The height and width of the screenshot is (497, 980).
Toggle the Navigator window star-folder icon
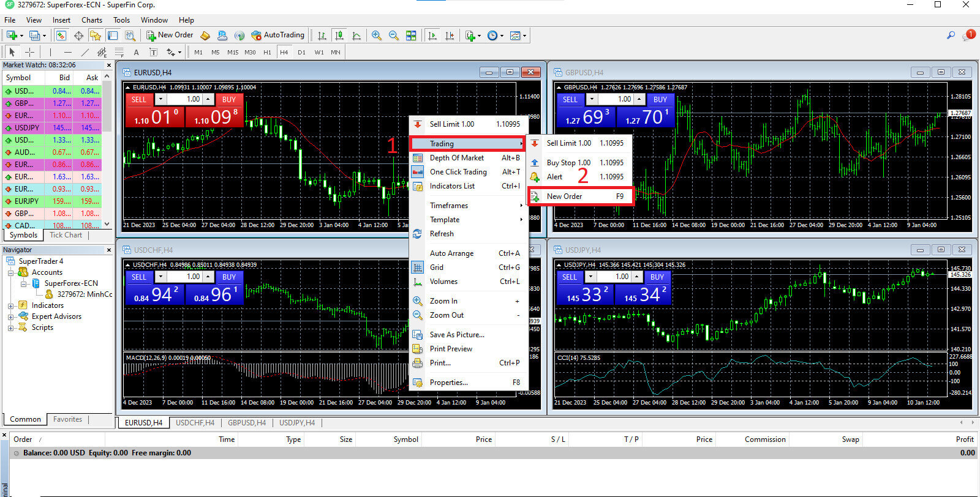click(96, 35)
